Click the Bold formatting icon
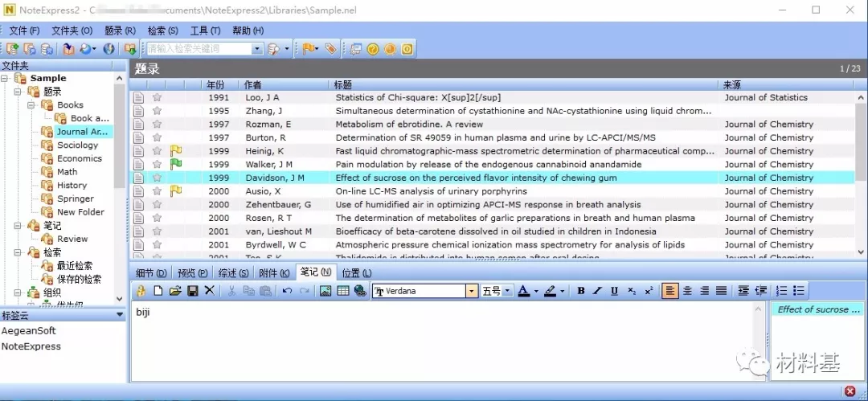Screen dimensions: 868x401 tap(581, 291)
